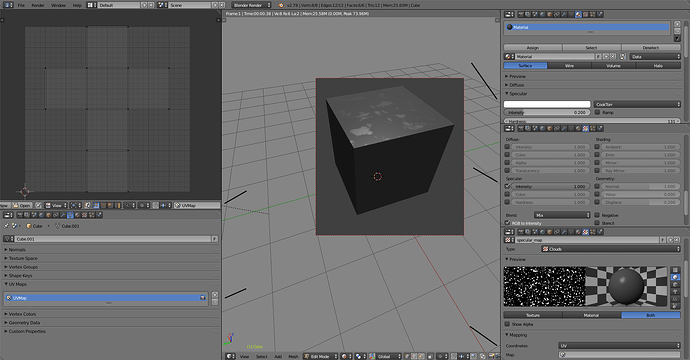This screenshot has width=690, height=360.
Task: Open the Texture tab in the middle properties header
Action: click(x=585, y=129)
